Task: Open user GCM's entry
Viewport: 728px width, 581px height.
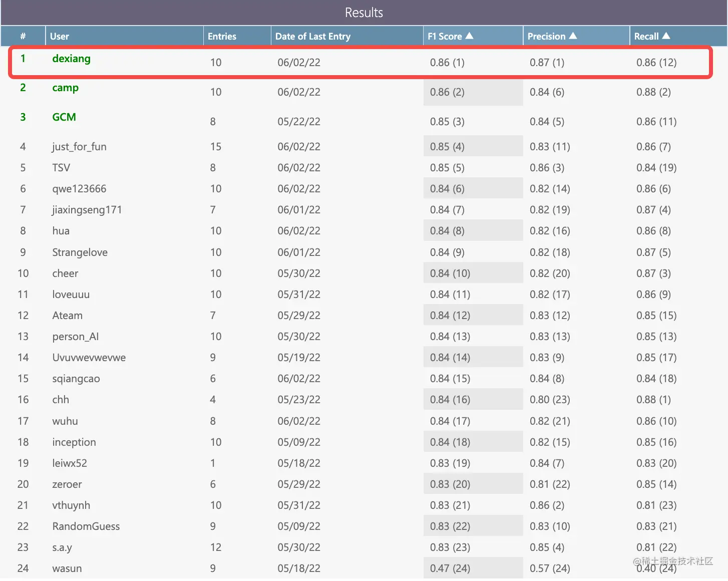Action: (64, 117)
